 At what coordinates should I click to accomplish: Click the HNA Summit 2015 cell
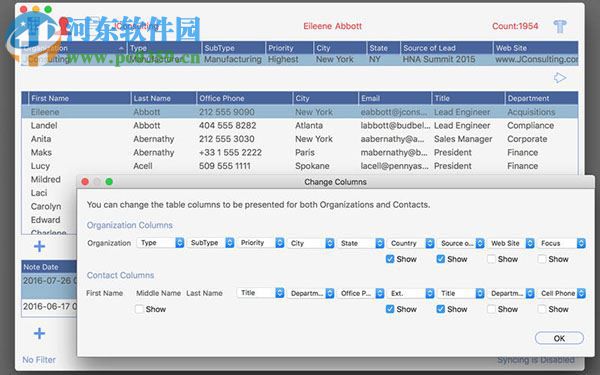tap(439, 59)
